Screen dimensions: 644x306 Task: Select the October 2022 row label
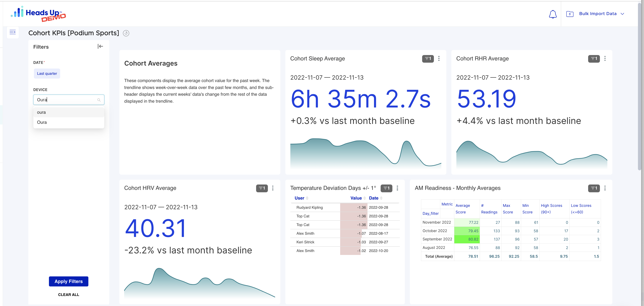coord(435,231)
